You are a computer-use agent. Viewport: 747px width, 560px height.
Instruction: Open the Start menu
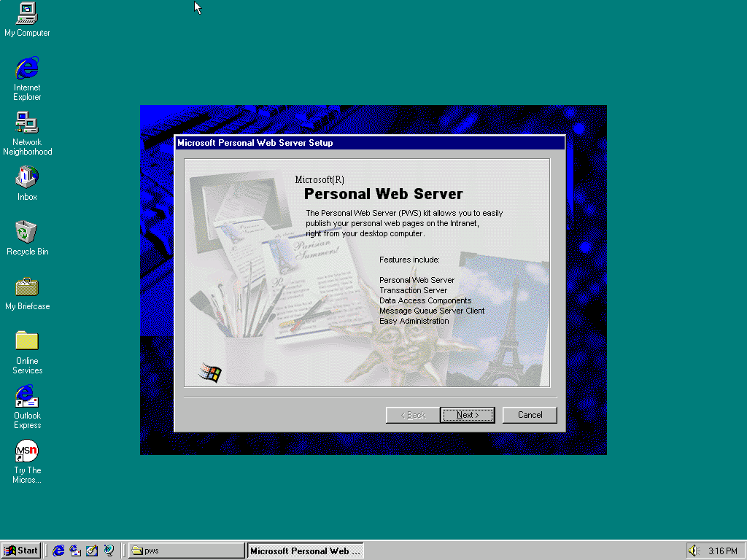point(21,551)
